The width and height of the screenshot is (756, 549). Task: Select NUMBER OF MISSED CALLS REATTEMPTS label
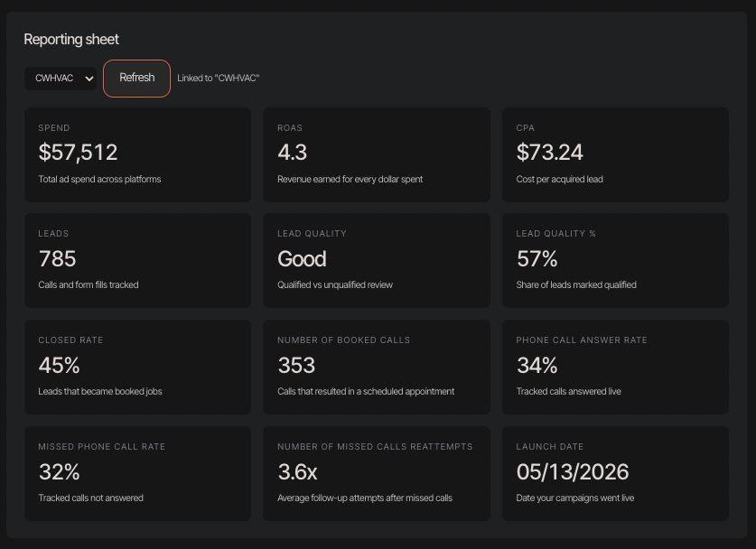(x=375, y=446)
